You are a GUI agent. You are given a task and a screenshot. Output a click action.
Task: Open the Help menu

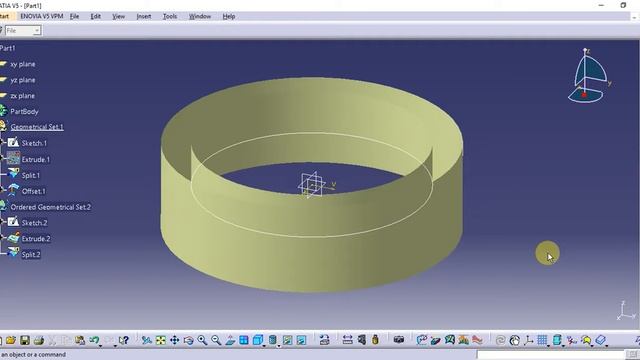point(229,16)
